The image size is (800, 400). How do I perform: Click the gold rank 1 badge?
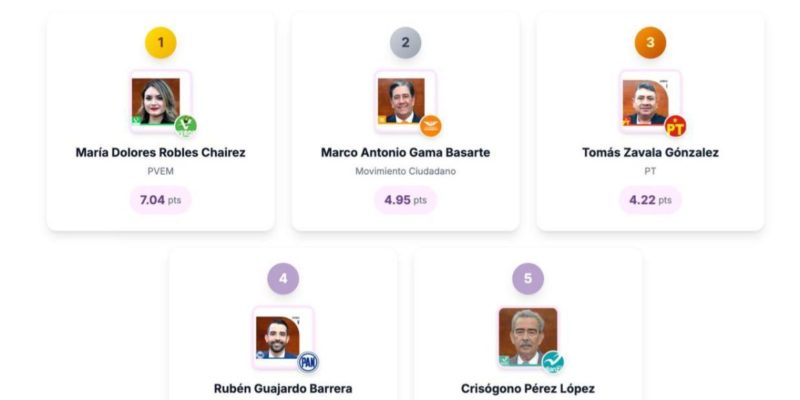coord(161,42)
